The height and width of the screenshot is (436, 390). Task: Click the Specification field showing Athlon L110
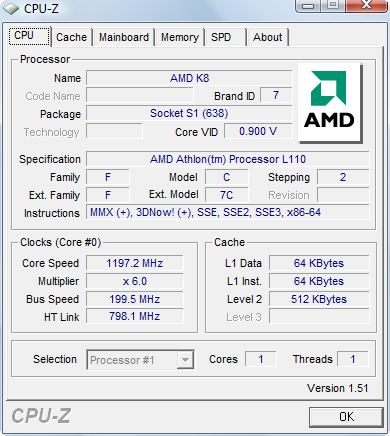228,159
